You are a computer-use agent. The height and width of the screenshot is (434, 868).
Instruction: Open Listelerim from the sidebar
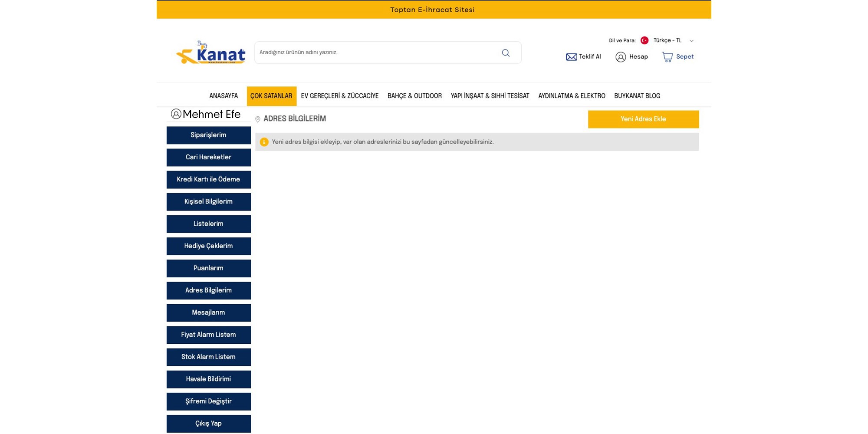pyautogui.click(x=208, y=224)
